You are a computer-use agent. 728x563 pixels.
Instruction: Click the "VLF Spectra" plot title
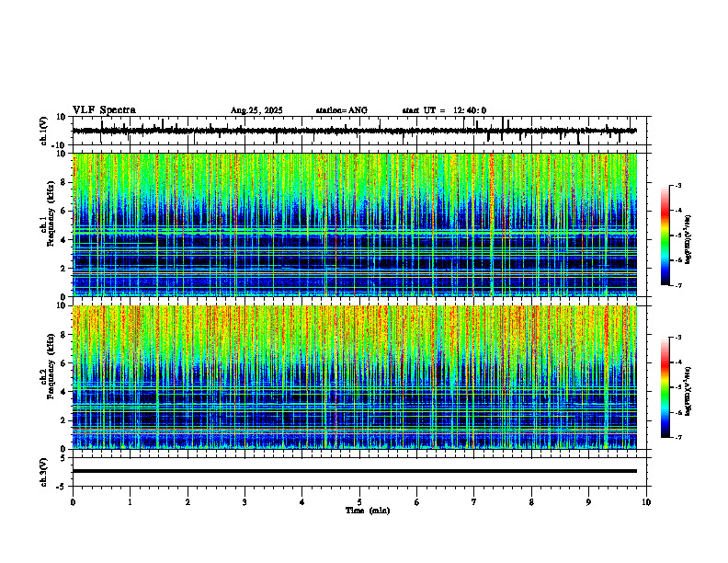[104, 110]
